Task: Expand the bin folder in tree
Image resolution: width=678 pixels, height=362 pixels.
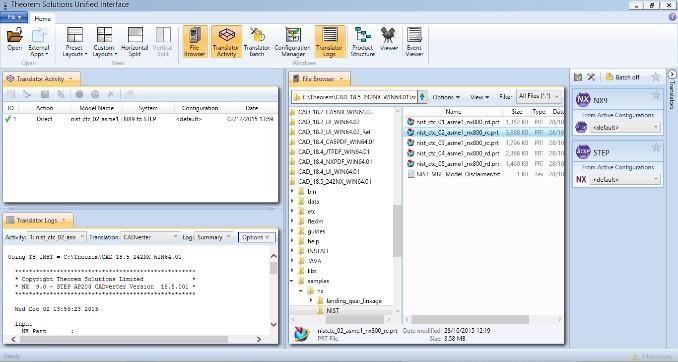Action: point(293,191)
